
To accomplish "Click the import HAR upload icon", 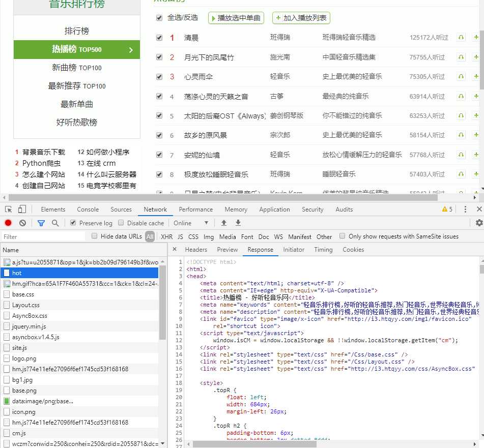I will tap(224, 223).
